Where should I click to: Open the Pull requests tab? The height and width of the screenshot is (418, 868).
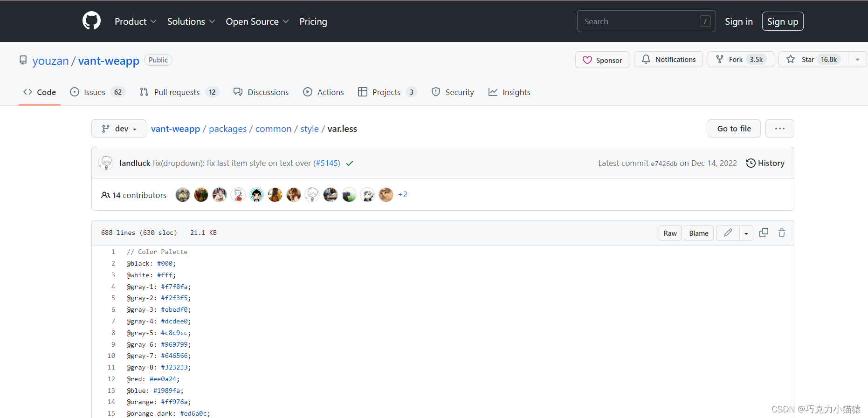tap(179, 92)
